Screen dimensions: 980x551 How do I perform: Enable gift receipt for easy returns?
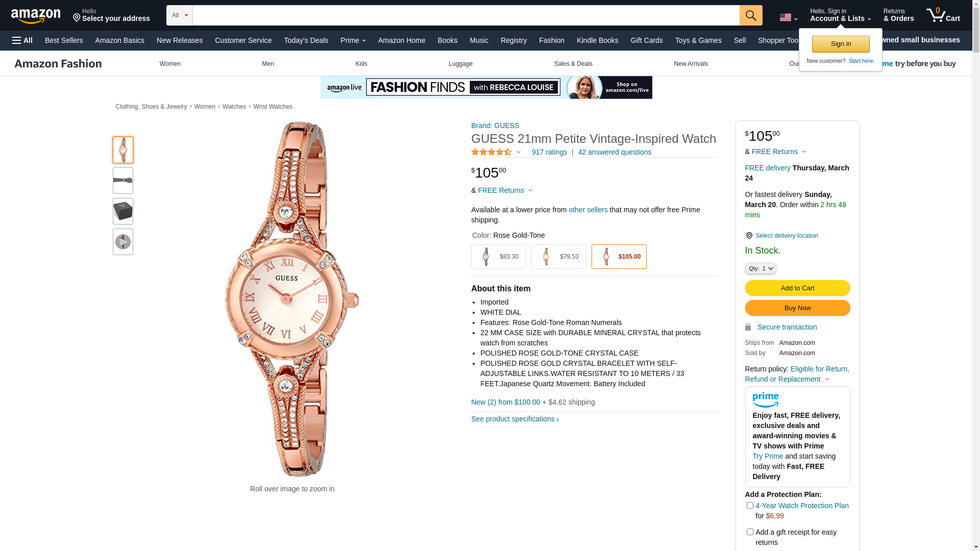click(x=750, y=532)
